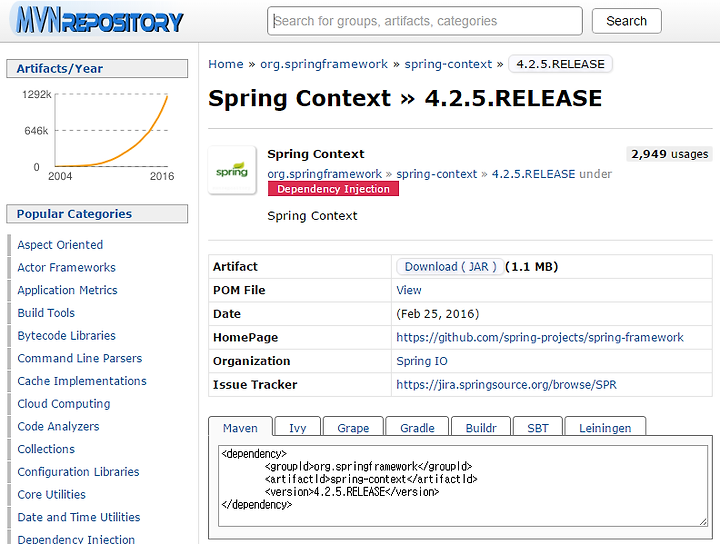Open spring-context breadcrumb link at top
Viewport: 720px width, 544px height.
click(448, 64)
